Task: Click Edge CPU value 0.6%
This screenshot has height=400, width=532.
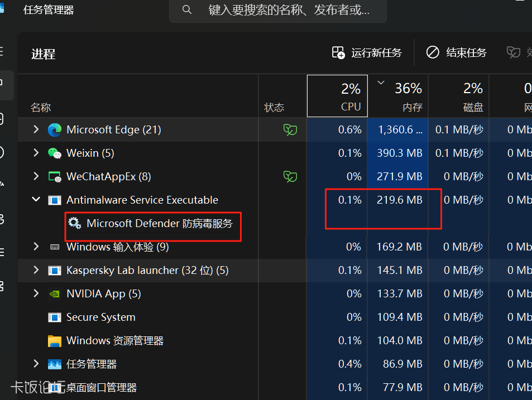Action: (350, 129)
